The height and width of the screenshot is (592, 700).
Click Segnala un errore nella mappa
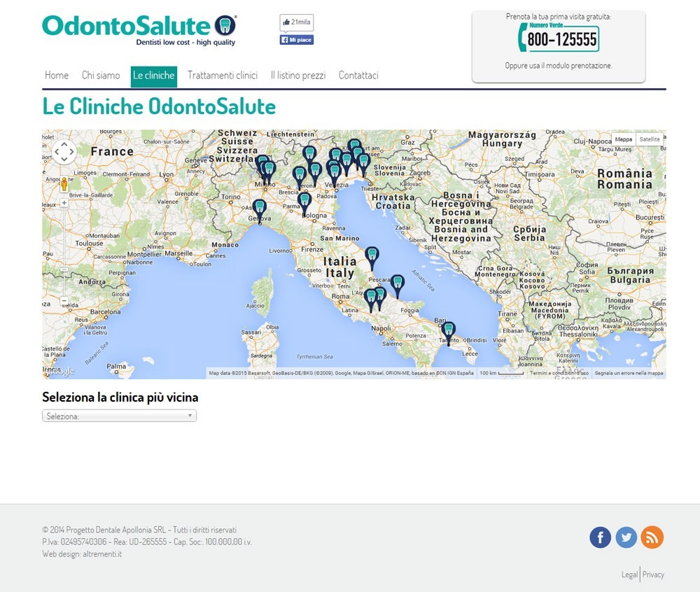coord(629,373)
